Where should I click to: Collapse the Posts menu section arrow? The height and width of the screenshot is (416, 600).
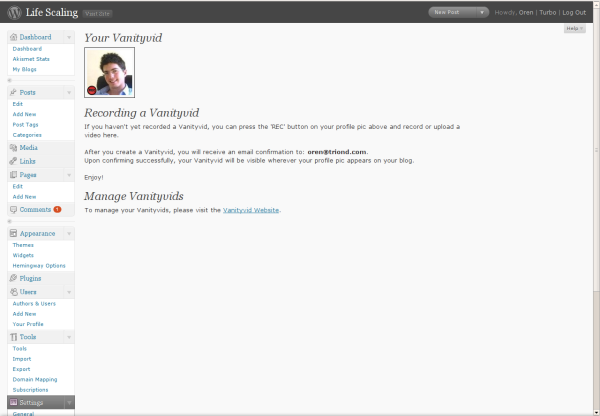coord(69,93)
